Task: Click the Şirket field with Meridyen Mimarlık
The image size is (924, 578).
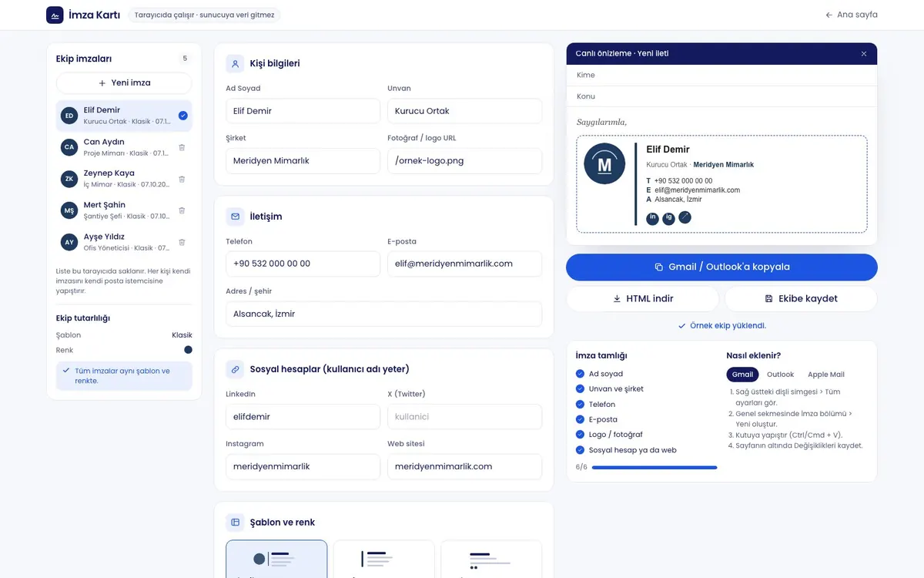Action: (303, 161)
